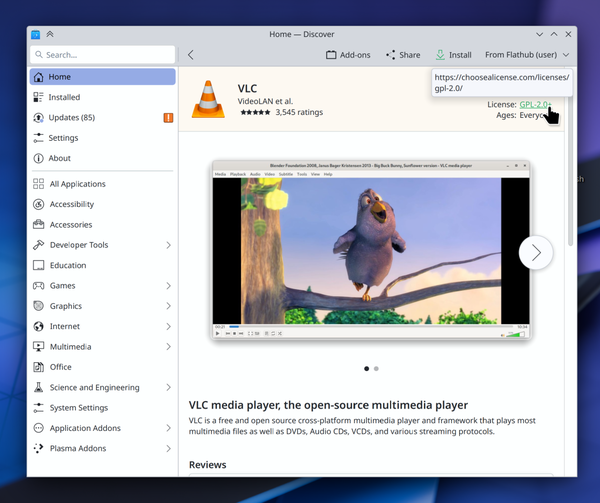
Task: Click the Share button
Action: coord(403,55)
